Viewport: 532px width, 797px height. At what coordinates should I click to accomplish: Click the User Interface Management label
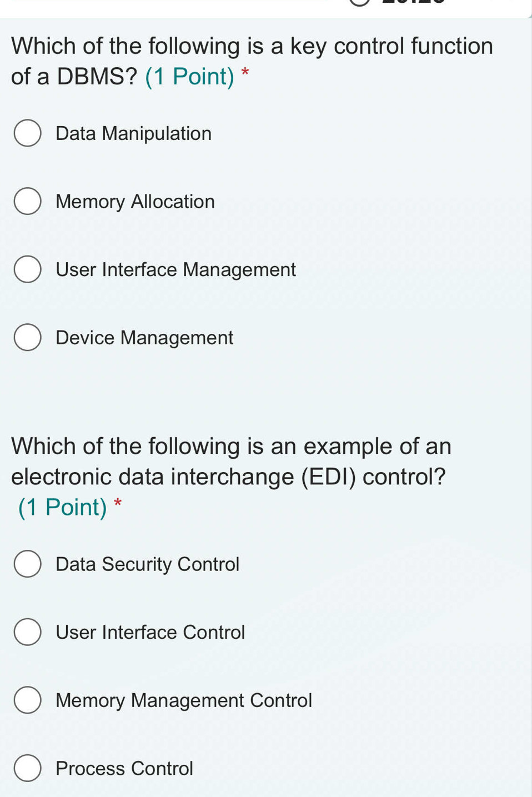pyautogui.click(x=175, y=269)
